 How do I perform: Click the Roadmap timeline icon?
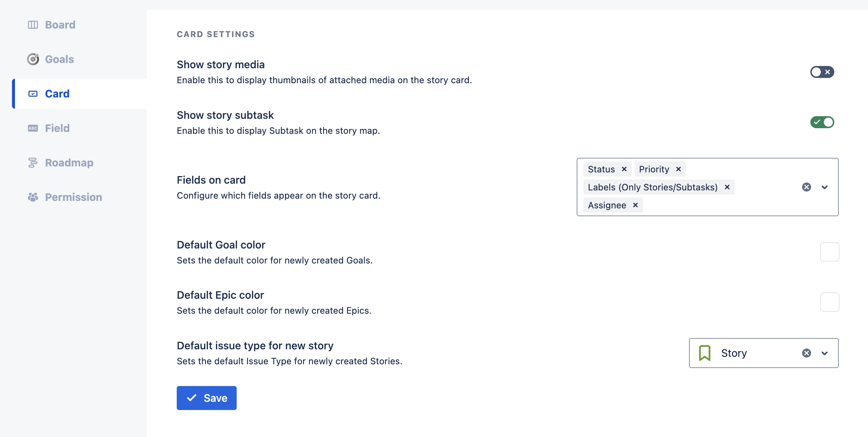click(x=33, y=163)
